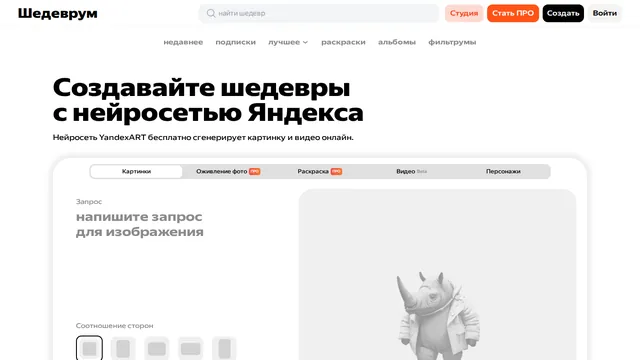Focus the 'найти шедевр' search field

[x=318, y=13]
